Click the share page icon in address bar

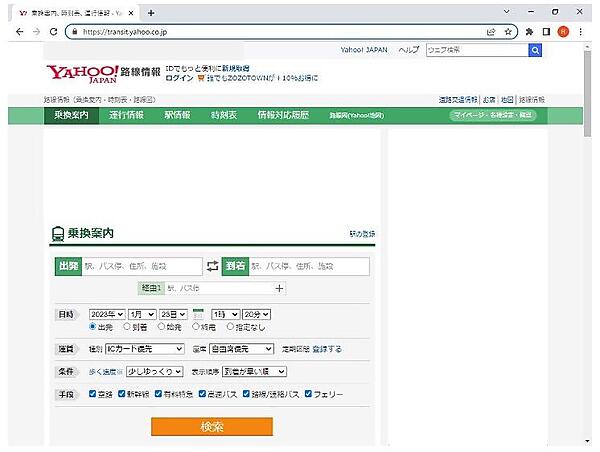pyautogui.click(x=491, y=32)
